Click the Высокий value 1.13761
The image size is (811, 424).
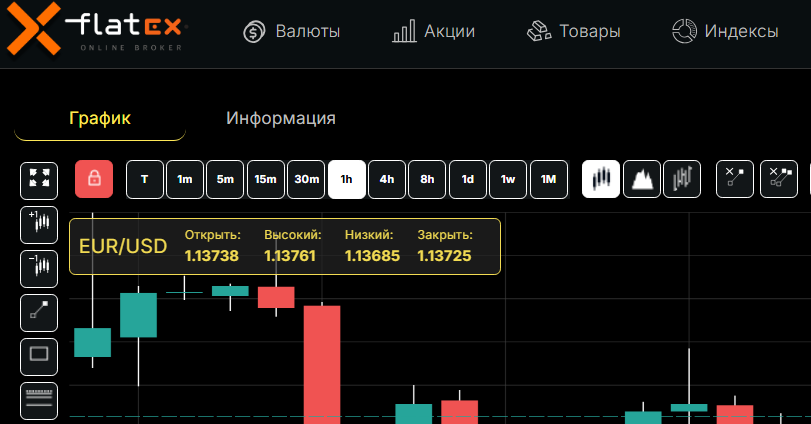(290, 255)
